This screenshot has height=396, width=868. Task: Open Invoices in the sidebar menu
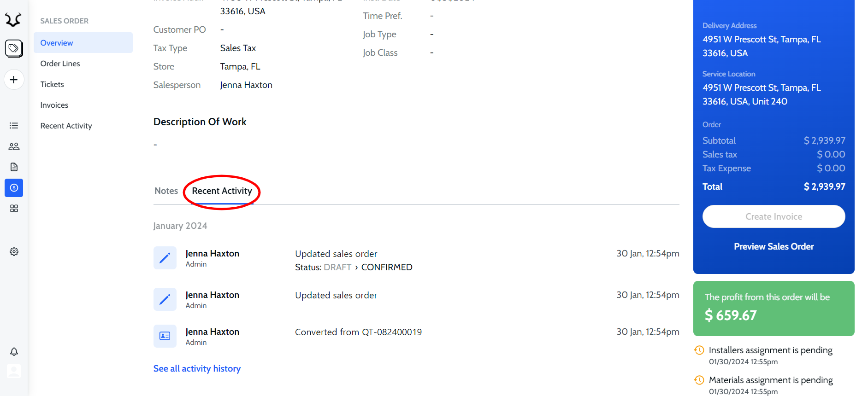pyautogui.click(x=54, y=105)
